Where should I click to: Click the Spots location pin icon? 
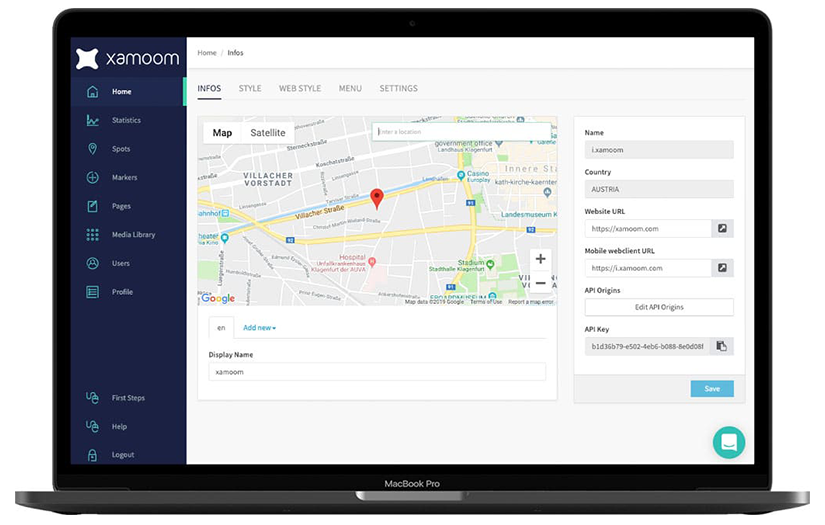93,149
